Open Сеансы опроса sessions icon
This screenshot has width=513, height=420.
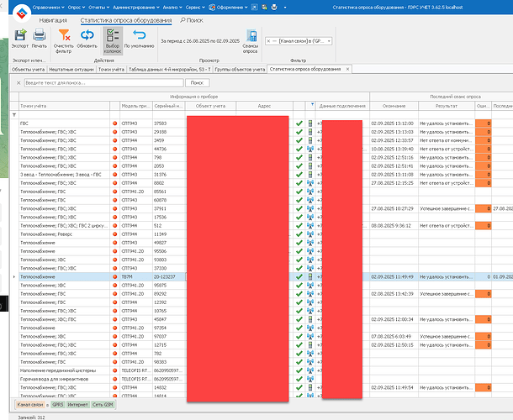click(251, 35)
